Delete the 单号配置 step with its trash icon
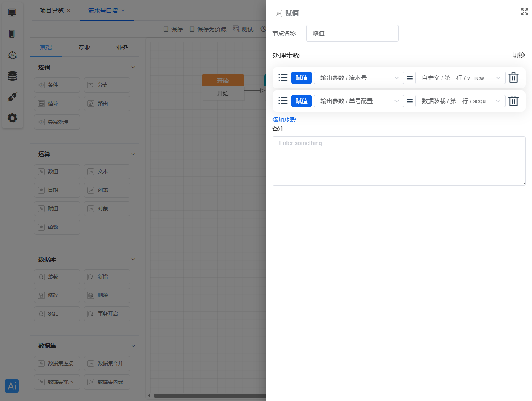 coord(513,101)
